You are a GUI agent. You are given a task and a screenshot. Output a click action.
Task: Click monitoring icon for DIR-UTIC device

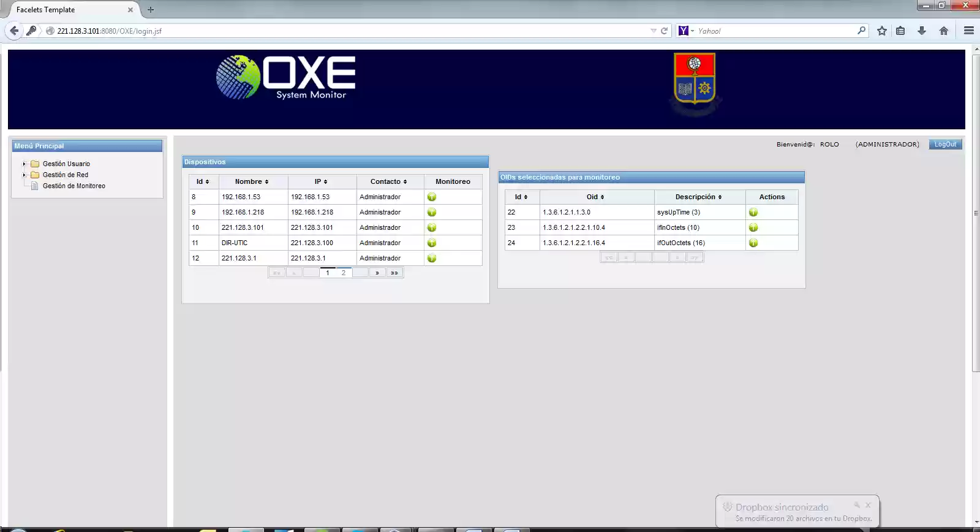[x=432, y=243]
